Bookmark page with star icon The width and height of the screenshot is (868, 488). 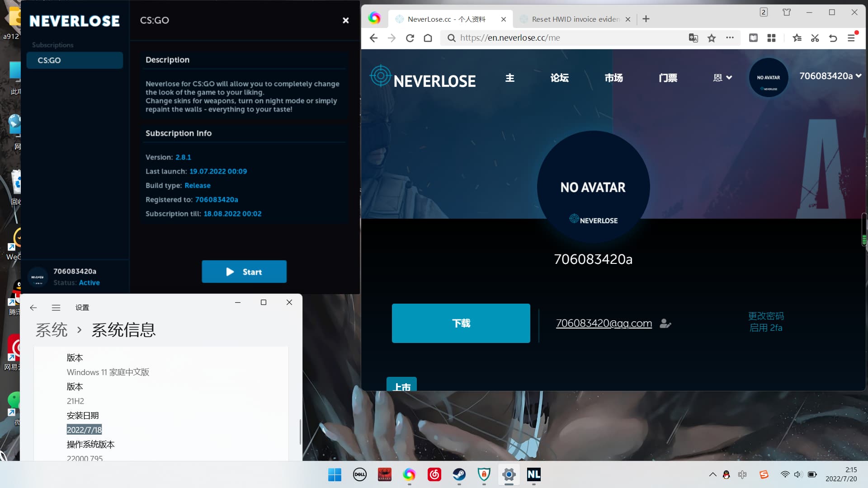(712, 38)
